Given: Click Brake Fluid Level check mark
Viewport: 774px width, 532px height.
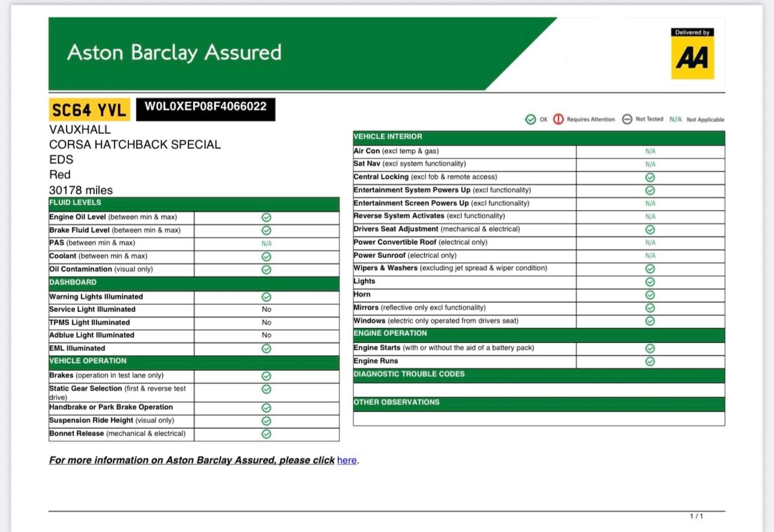Looking at the screenshot, I should pyautogui.click(x=266, y=230).
